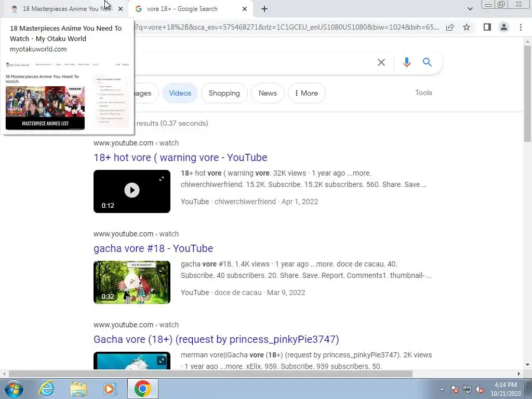
Task: Click the vertical scrollbar thumb
Action: (527, 94)
